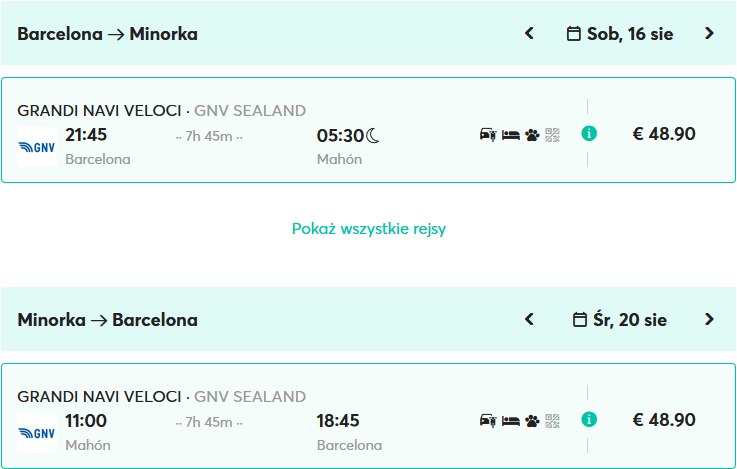
Task: Go to previous day for Barcelona → Minorka
Action: coord(530,34)
